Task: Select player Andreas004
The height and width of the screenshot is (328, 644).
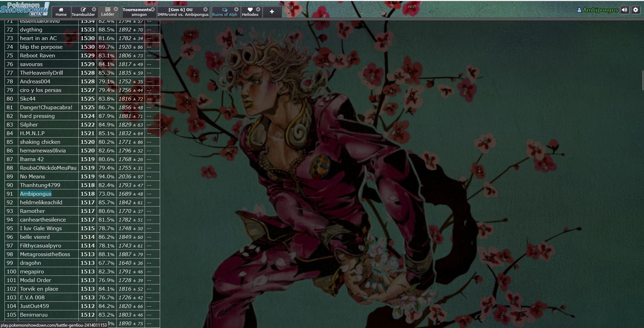Action: click(x=35, y=82)
